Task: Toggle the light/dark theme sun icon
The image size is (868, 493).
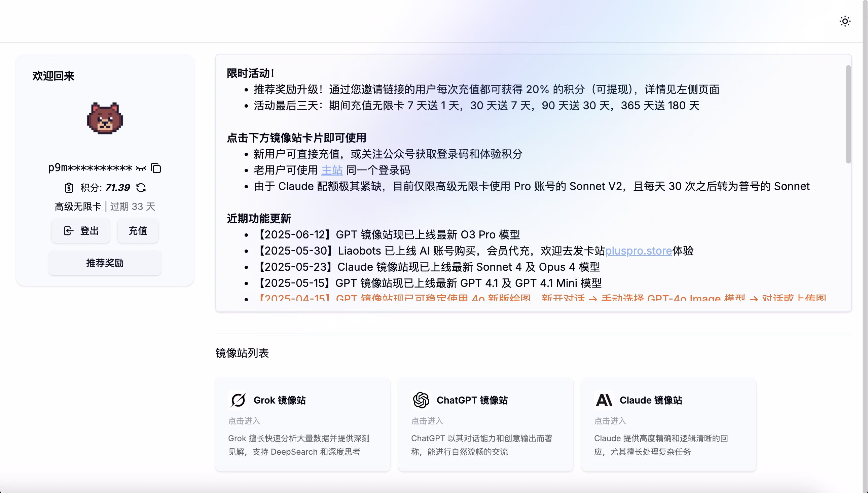Action: tap(845, 21)
